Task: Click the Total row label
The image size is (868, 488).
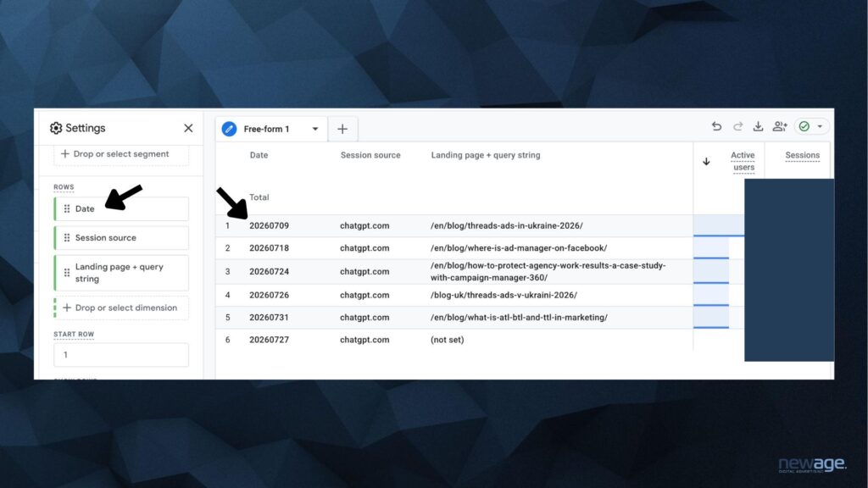Action: tap(259, 197)
